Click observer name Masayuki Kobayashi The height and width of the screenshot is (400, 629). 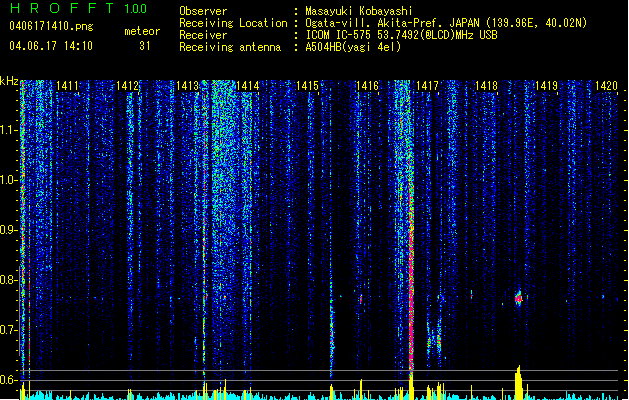[x=359, y=11]
